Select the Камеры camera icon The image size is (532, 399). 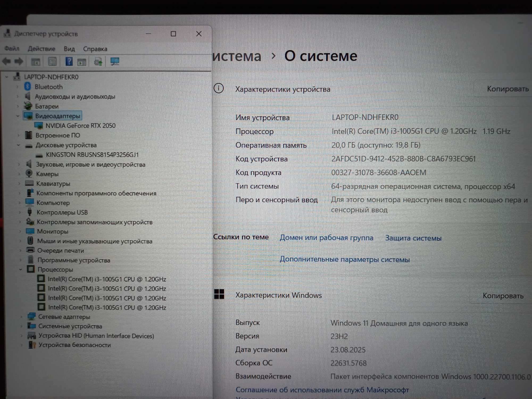point(29,173)
